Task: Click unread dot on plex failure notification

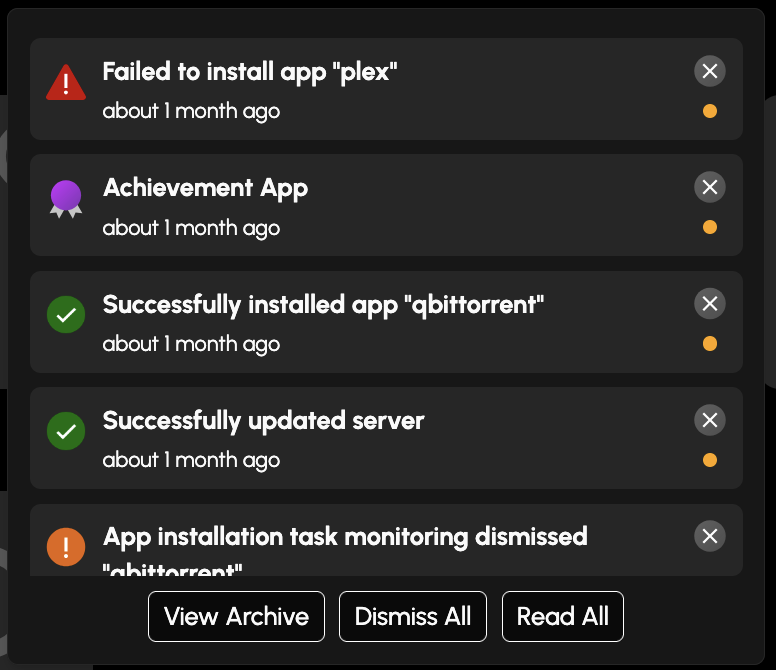Action: [x=710, y=111]
